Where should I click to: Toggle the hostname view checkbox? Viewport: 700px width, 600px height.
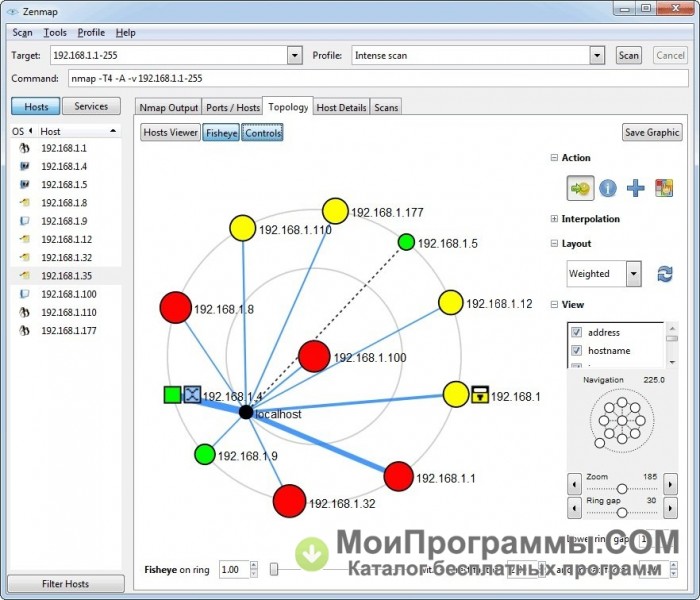[576, 350]
